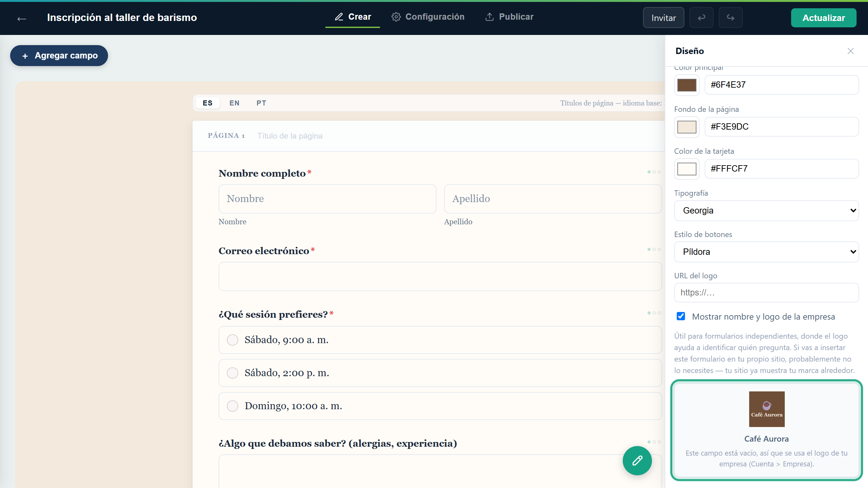Uncheck Mostrar nombre y logo de la empresa
The height and width of the screenshot is (488, 868).
681,316
